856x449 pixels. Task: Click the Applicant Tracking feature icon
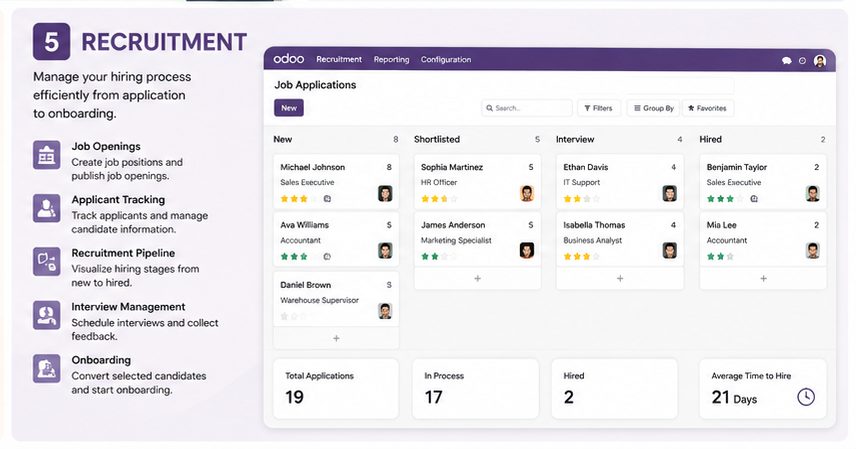point(46,208)
